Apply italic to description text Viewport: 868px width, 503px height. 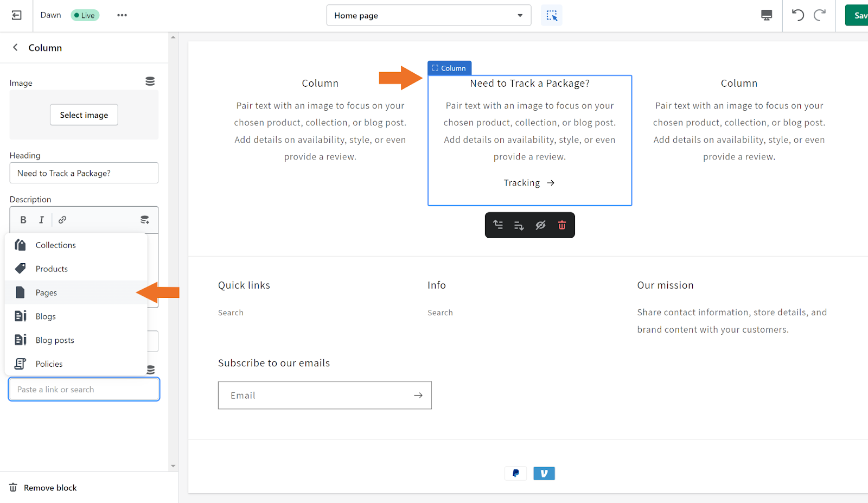click(41, 220)
